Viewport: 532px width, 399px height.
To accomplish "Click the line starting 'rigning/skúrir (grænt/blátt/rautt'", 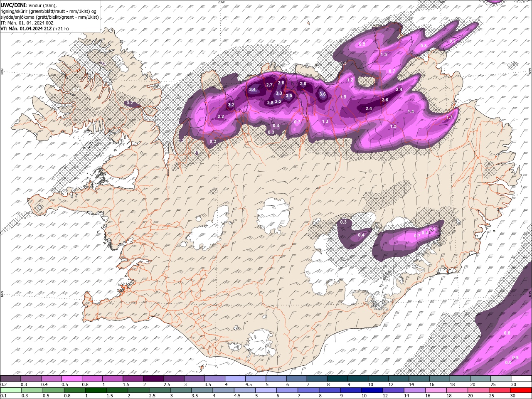I will tap(49, 11).
